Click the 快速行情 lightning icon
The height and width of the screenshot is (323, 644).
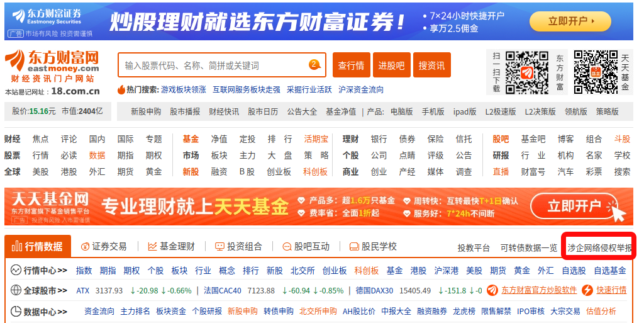pos(587,290)
